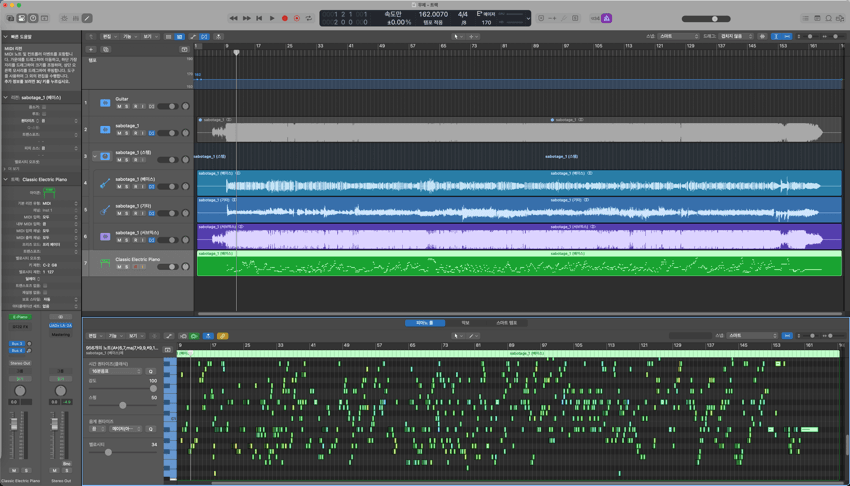Screen dimensions: 850x486
Task: Collapse the Classic Electric Piano track inspector section
Action: click(4, 179)
